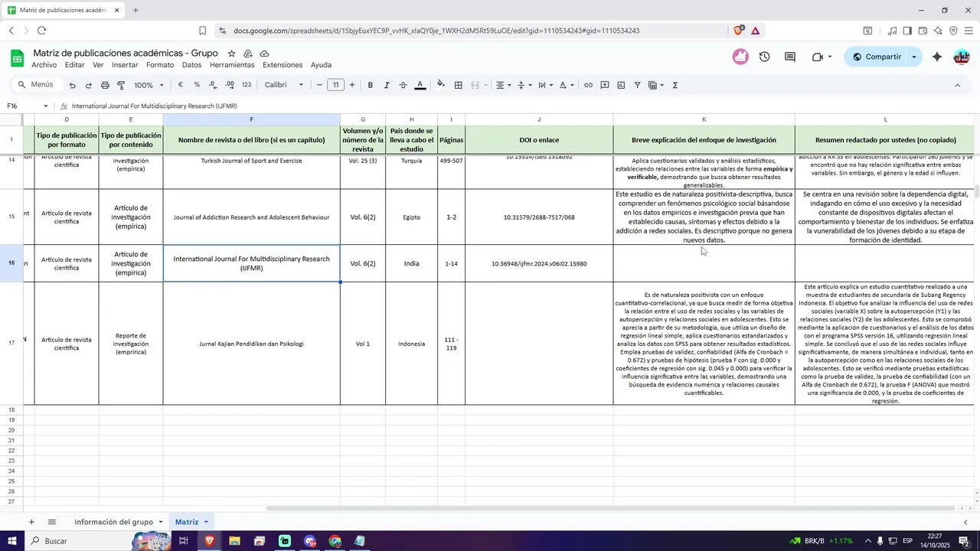The image size is (980, 551).
Task: Open the Matriz tab options arrow
Action: pos(206,522)
